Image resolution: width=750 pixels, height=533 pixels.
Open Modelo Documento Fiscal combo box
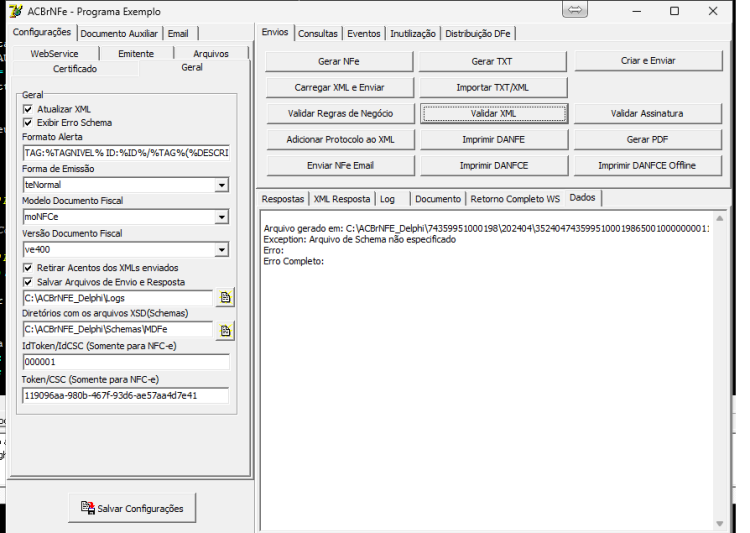(x=221, y=217)
